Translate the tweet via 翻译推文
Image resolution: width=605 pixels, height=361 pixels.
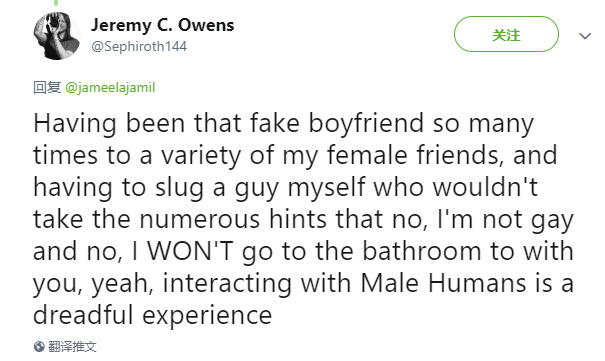coord(72,346)
